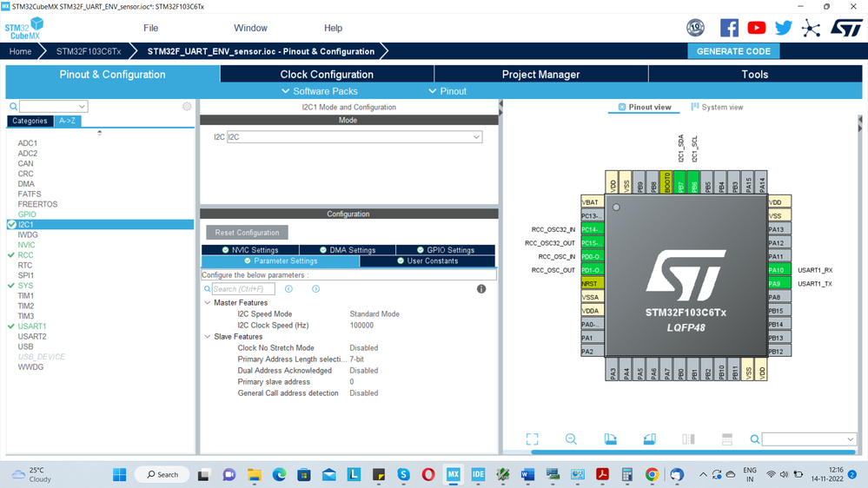The width and height of the screenshot is (868, 488).
Task: Open Microsoft Word from taskbar
Action: click(x=527, y=474)
